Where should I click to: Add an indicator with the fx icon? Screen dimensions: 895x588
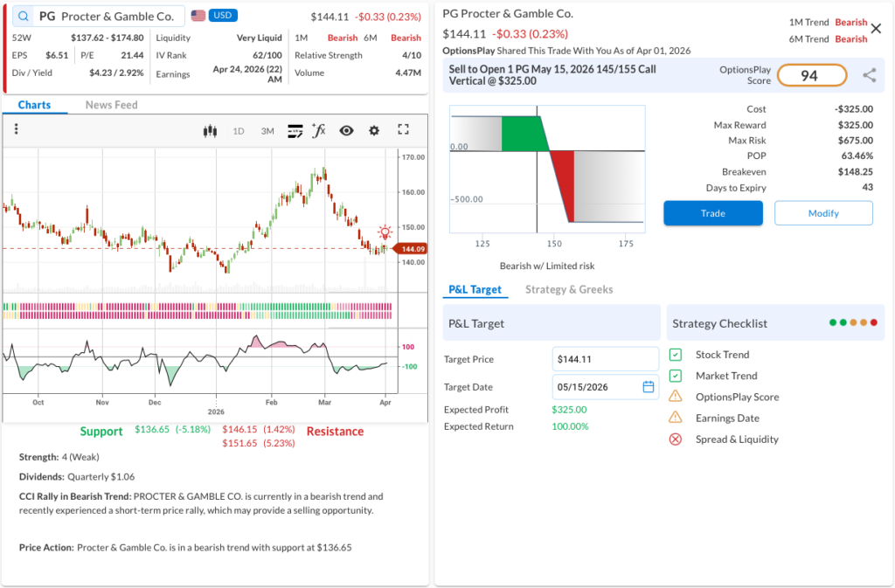pyautogui.click(x=319, y=131)
